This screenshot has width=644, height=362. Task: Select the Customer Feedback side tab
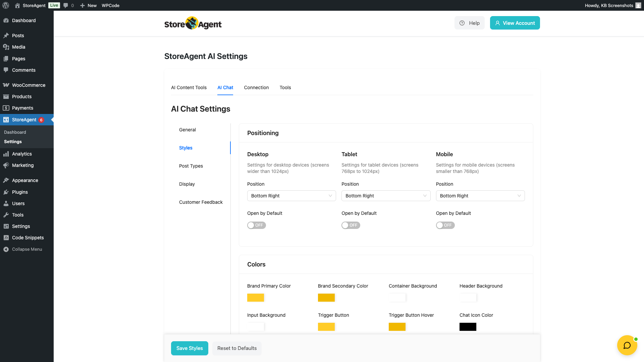point(201,202)
